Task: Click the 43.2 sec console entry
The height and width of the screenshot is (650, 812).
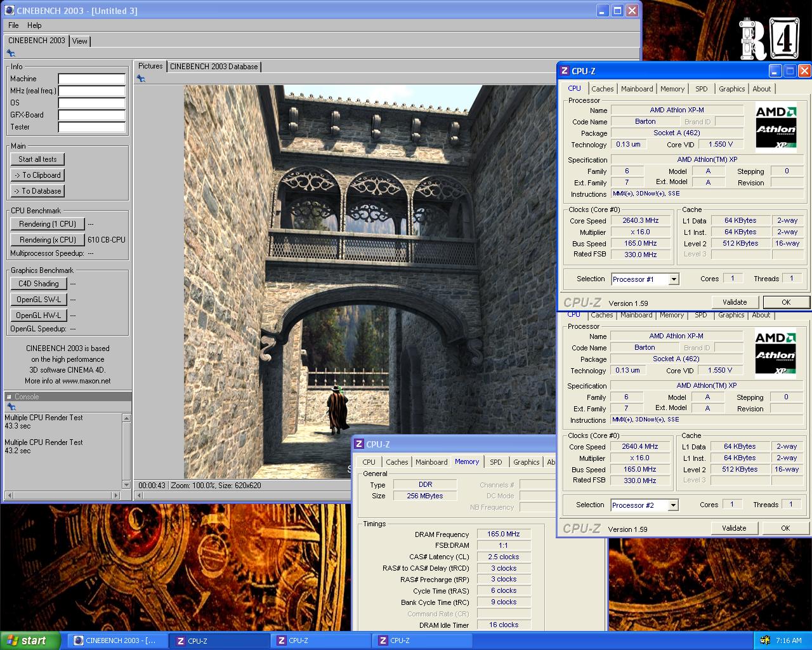Action: [18, 451]
